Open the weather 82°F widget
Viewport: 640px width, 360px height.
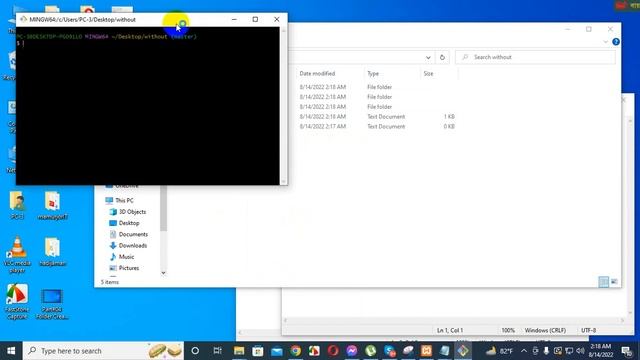(499, 351)
